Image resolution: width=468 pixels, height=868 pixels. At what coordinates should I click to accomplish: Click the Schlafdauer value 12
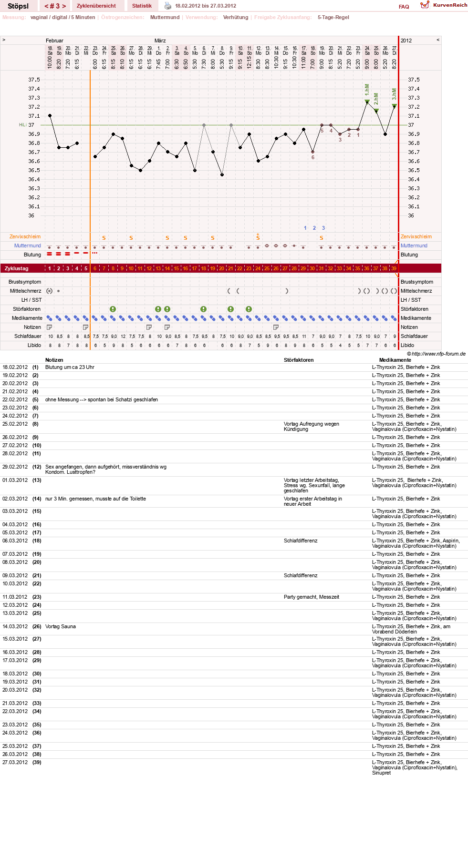click(123, 336)
